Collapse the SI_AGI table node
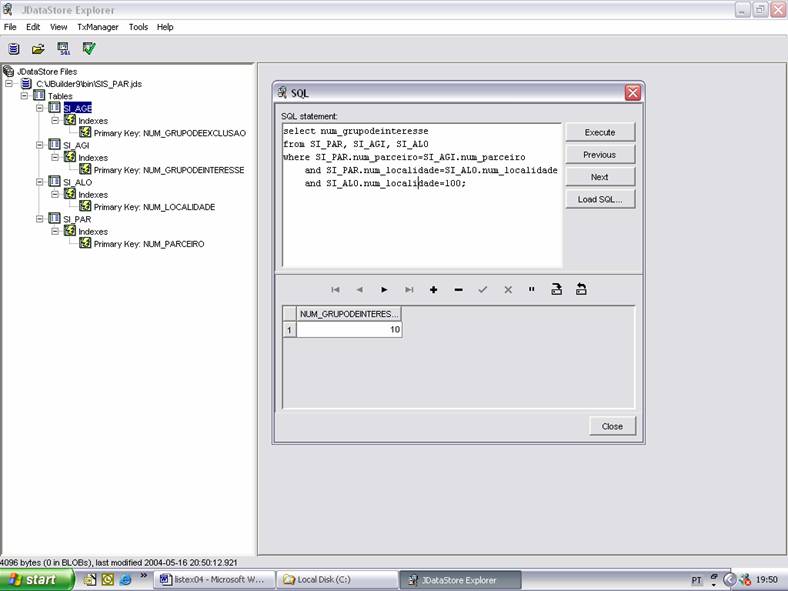 40,145
